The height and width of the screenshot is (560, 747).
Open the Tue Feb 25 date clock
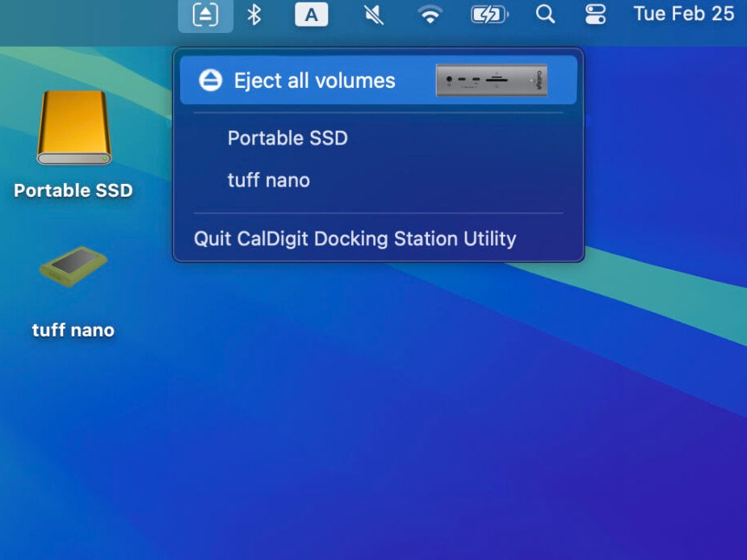click(684, 14)
